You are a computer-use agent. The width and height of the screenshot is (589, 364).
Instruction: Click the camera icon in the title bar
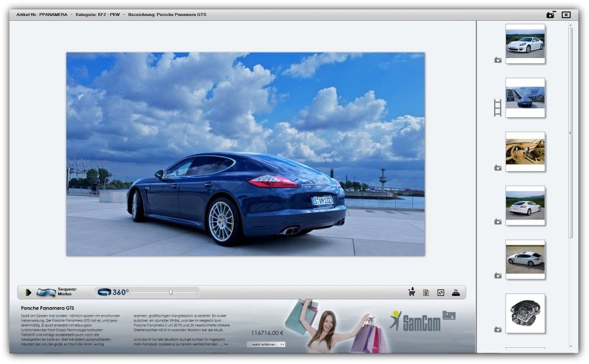click(x=551, y=15)
